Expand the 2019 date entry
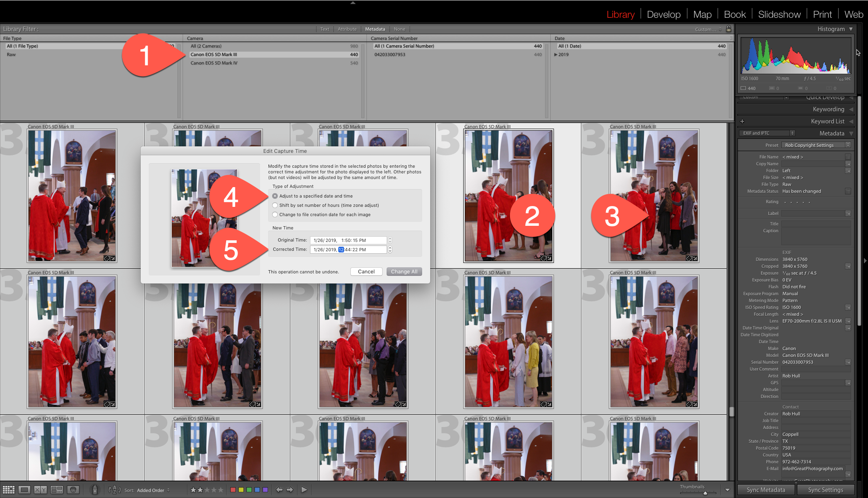The width and height of the screenshot is (868, 498). coord(556,54)
